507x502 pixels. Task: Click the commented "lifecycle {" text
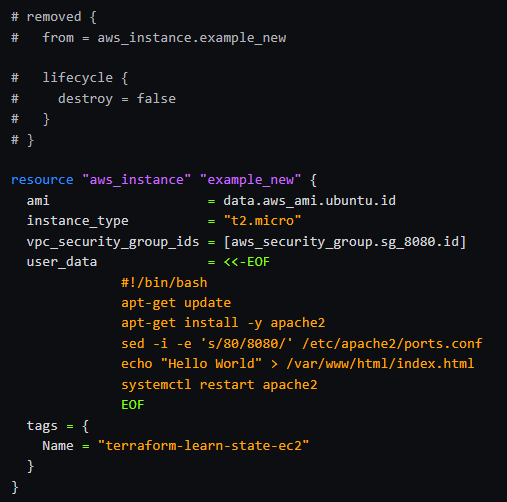(x=85, y=78)
